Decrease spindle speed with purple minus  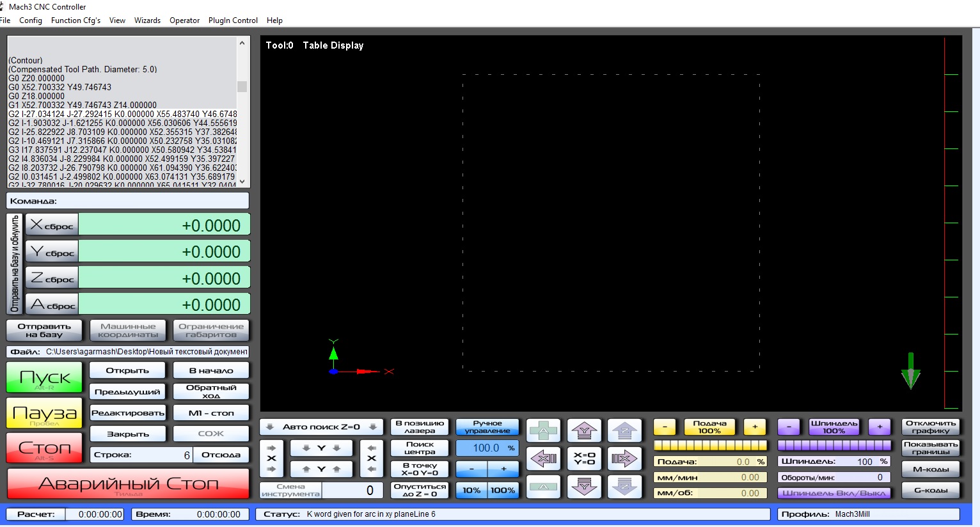(x=789, y=427)
